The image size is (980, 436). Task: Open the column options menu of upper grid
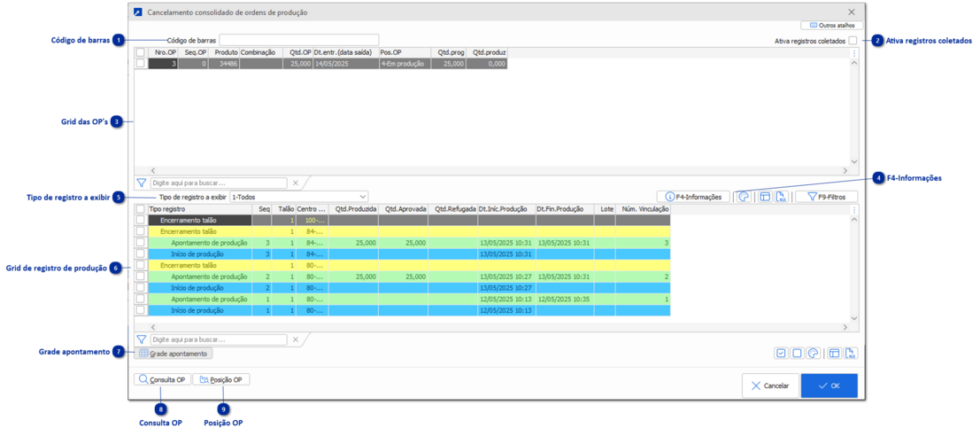854,53
